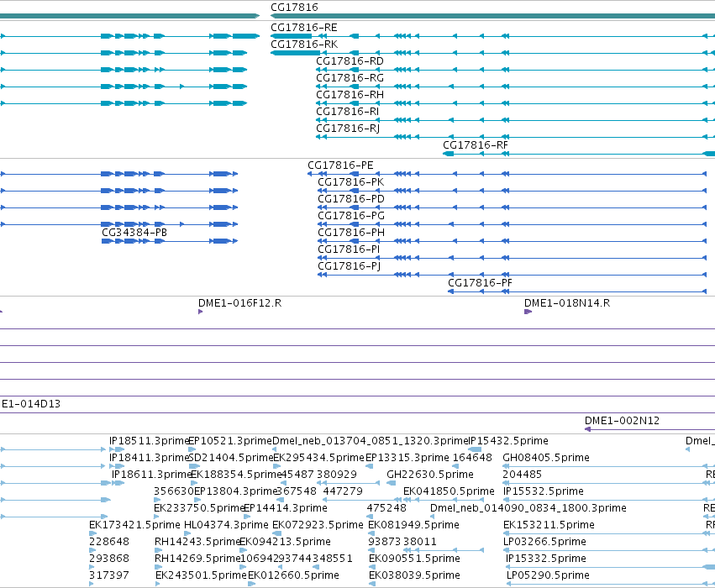
Task: Select the CG17816-PH protein label
Action: point(351,233)
